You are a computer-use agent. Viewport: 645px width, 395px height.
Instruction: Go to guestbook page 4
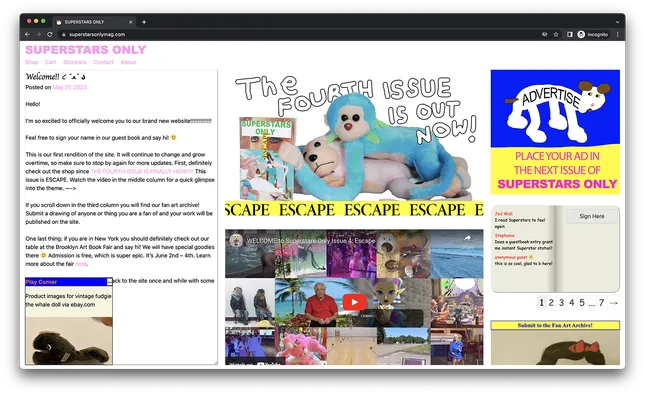coord(571,303)
